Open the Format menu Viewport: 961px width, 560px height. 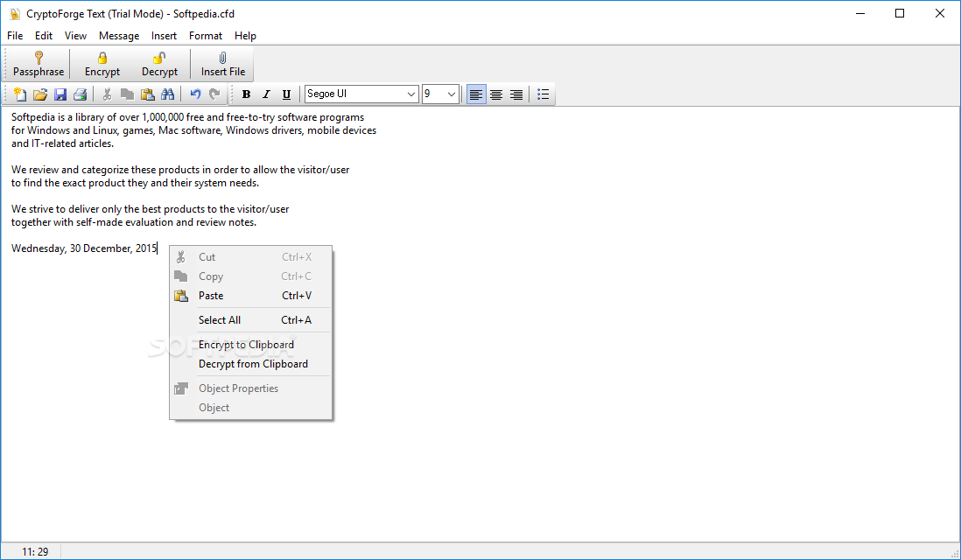pyautogui.click(x=206, y=36)
